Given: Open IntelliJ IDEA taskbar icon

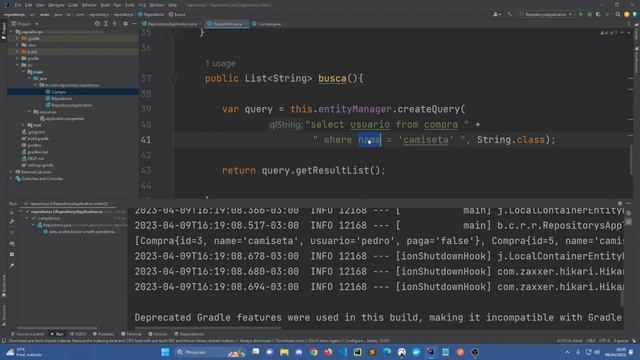Looking at the screenshot, I should (x=431, y=352).
